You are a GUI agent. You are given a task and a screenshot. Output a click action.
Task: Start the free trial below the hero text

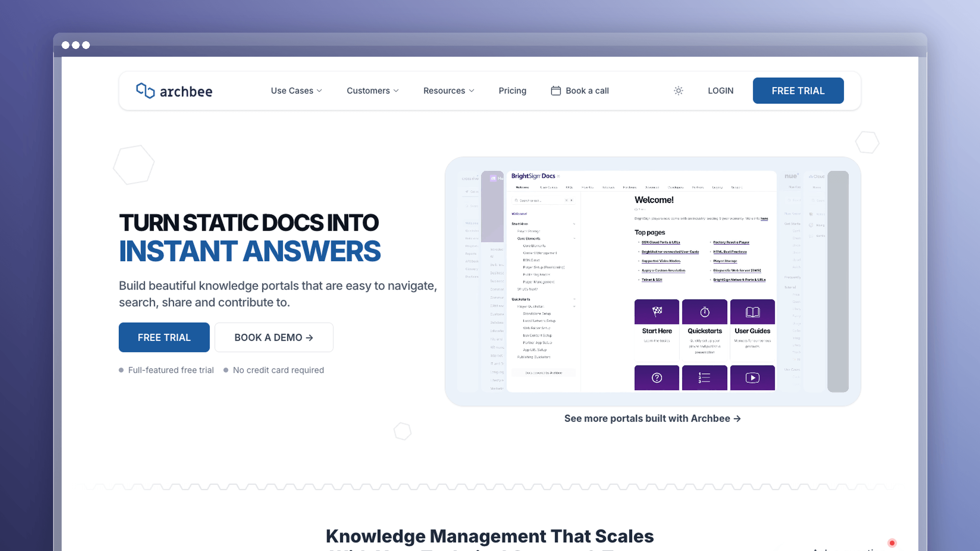[164, 338]
